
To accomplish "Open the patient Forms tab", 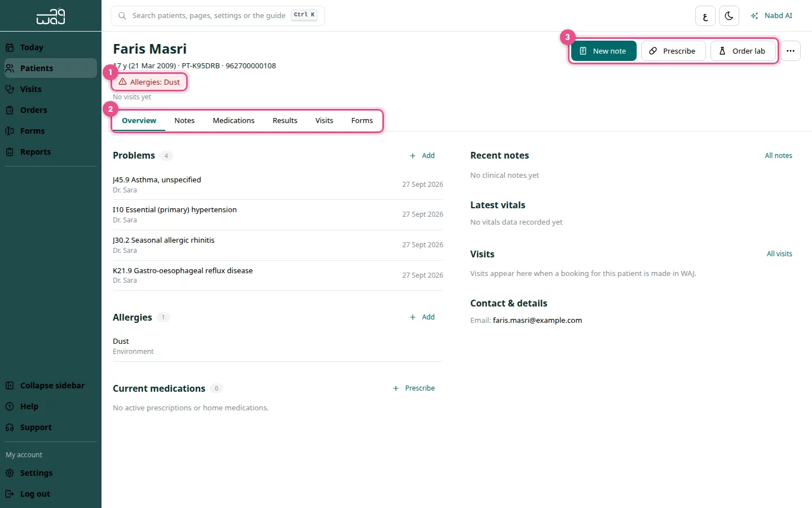I will click(x=362, y=120).
